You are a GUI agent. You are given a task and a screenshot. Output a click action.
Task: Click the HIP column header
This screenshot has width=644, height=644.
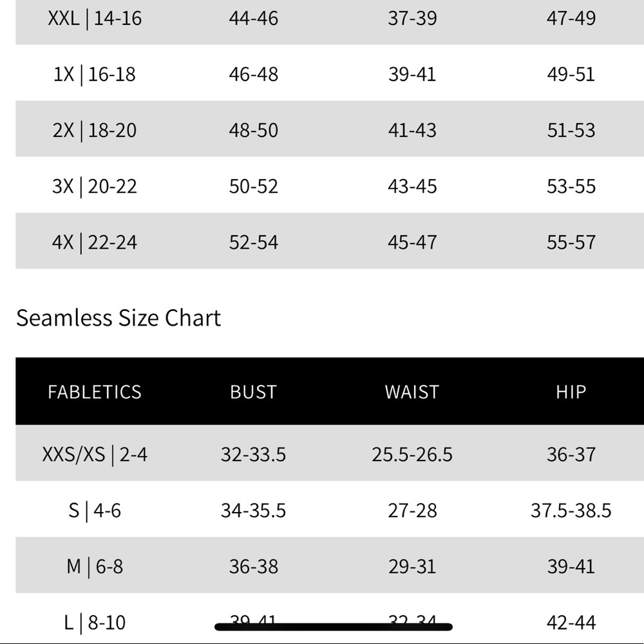(571, 392)
